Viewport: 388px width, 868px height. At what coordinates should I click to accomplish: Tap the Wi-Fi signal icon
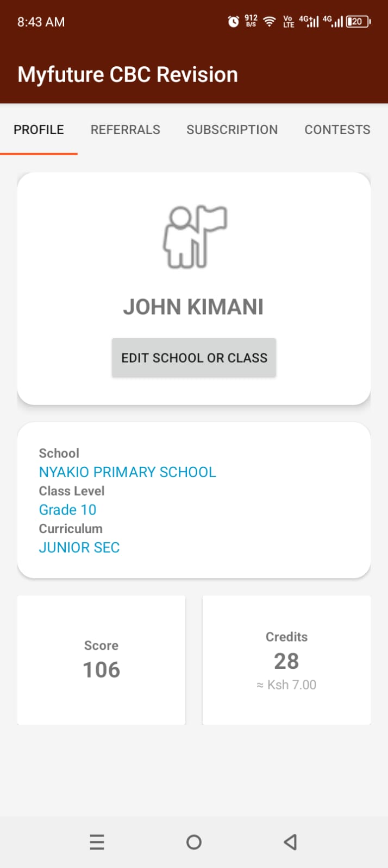[269, 21]
